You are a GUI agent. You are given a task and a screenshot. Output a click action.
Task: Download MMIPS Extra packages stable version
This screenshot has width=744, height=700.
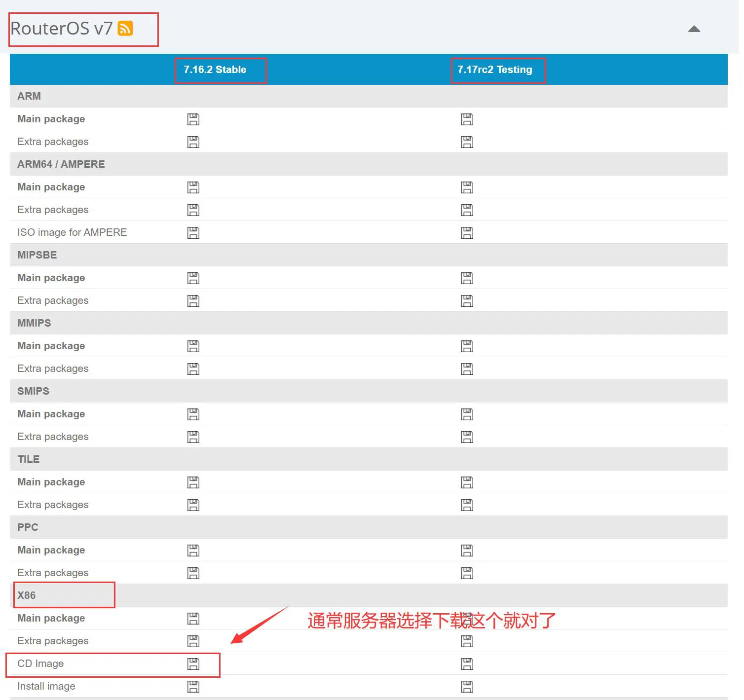click(193, 369)
